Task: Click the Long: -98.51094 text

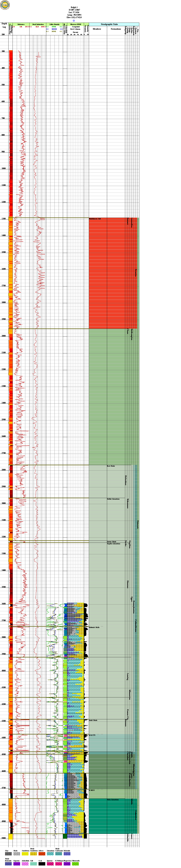Action: pyautogui.click(x=74, y=15)
